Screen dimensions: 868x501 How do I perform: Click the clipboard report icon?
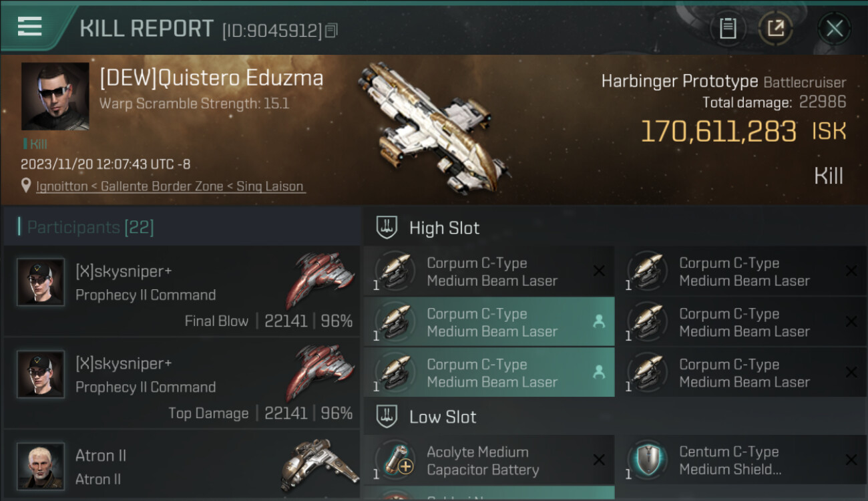(x=727, y=28)
